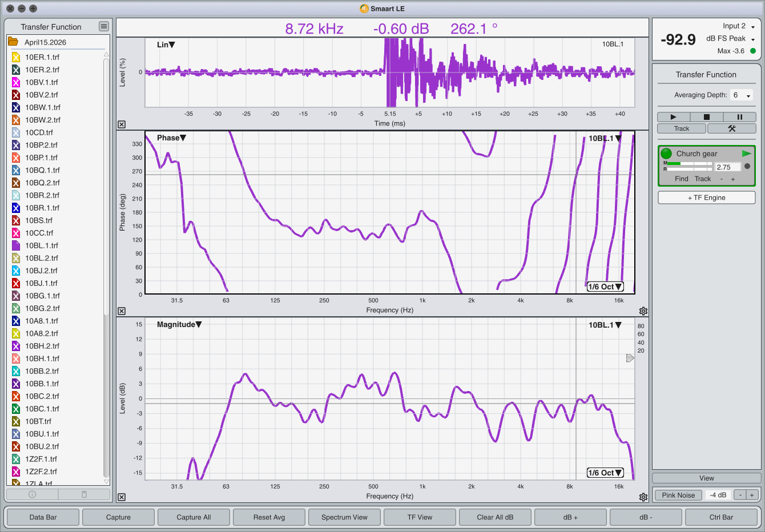Open the Averaging Depth dropdown
Screen dimensions: 765x532
tap(742, 95)
